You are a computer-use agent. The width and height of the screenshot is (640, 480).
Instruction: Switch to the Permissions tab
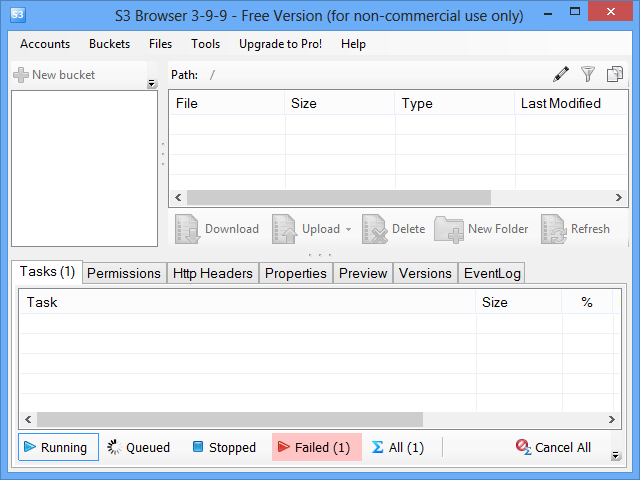tap(124, 273)
